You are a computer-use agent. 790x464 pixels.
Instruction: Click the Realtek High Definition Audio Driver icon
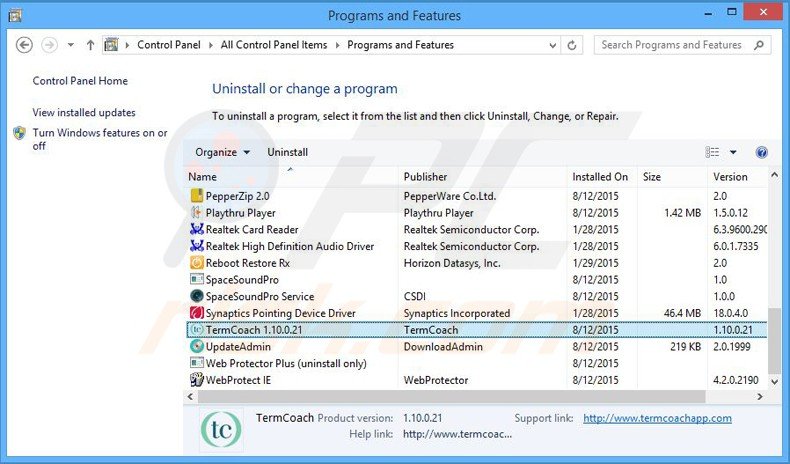(x=197, y=246)
